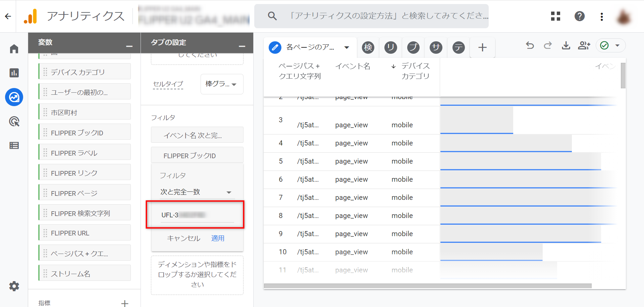644x307 pixels.
Task: Click 適用 to apply the filter
Action: [x=218, y=238]
